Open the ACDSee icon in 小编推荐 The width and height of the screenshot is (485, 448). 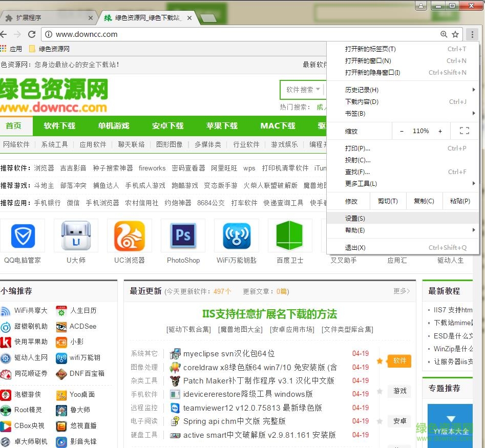click(61, 326)
